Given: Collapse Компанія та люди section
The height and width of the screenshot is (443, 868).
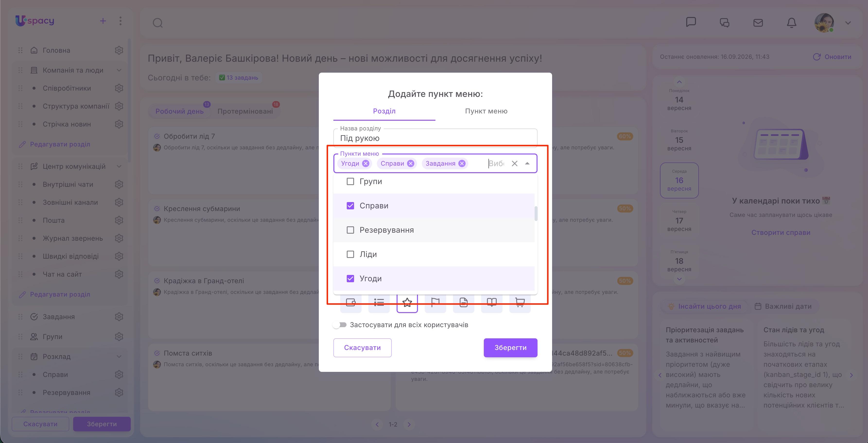Looking at the screenshot, I should [119, 70].
